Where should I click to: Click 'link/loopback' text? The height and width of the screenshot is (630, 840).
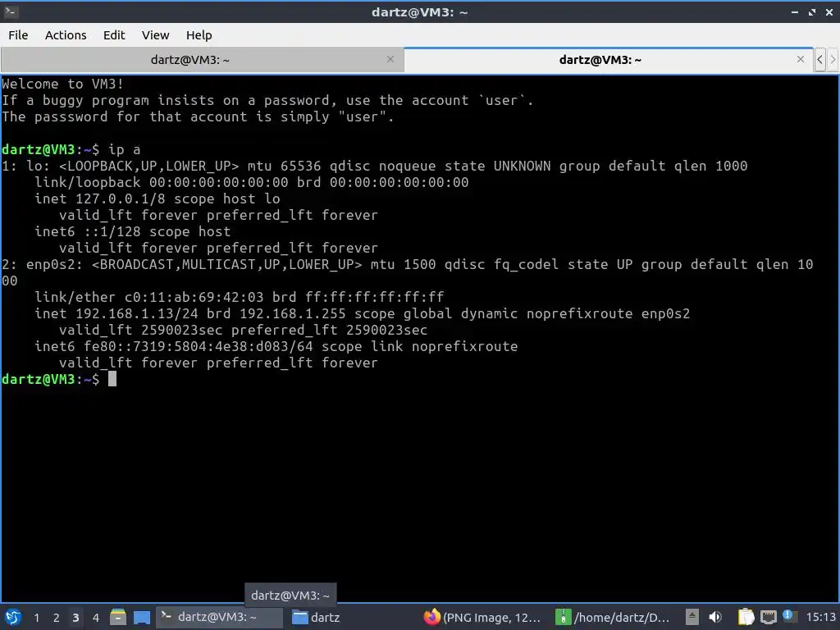click(x=88, y=182)
